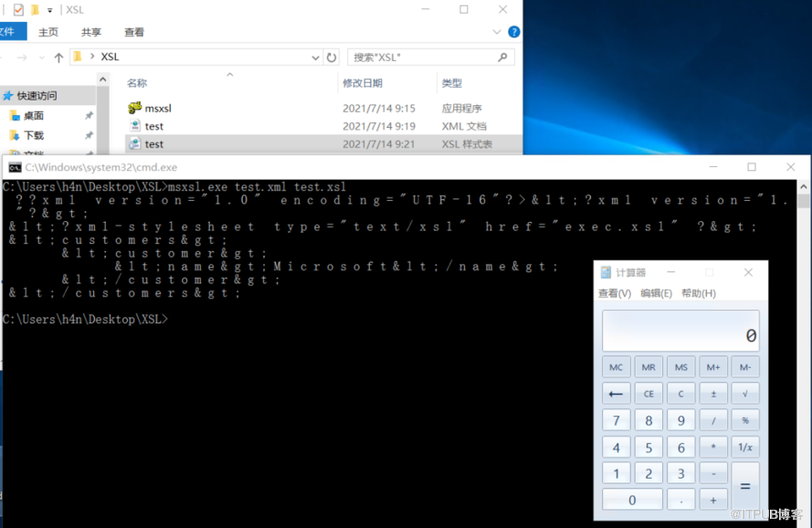812x528 pixels.
Task: Click the cmd.exe title bar icon
Action: point(15,167)
